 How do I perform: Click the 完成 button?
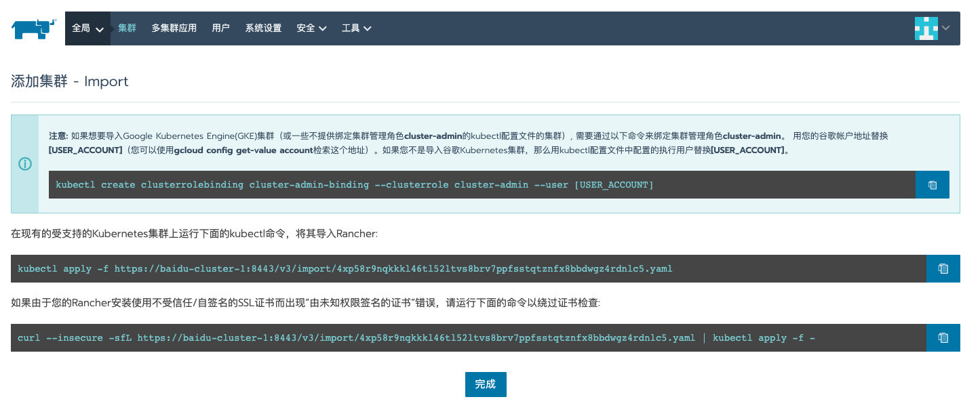(x=486, y=384)
